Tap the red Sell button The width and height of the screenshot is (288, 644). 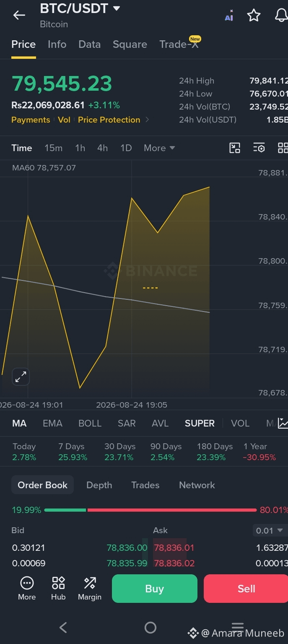[x=246, y=589]
